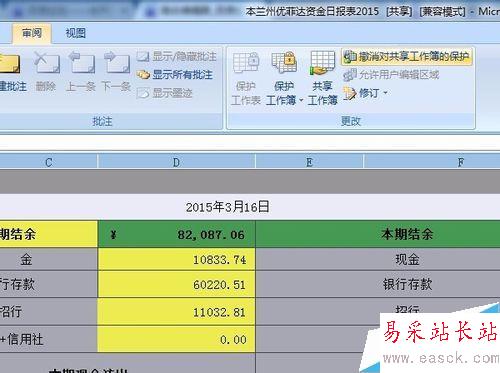Screen dimensions: 500x373
Task: Click 允许用户编辑区域 button
Action: coord(391,75)
